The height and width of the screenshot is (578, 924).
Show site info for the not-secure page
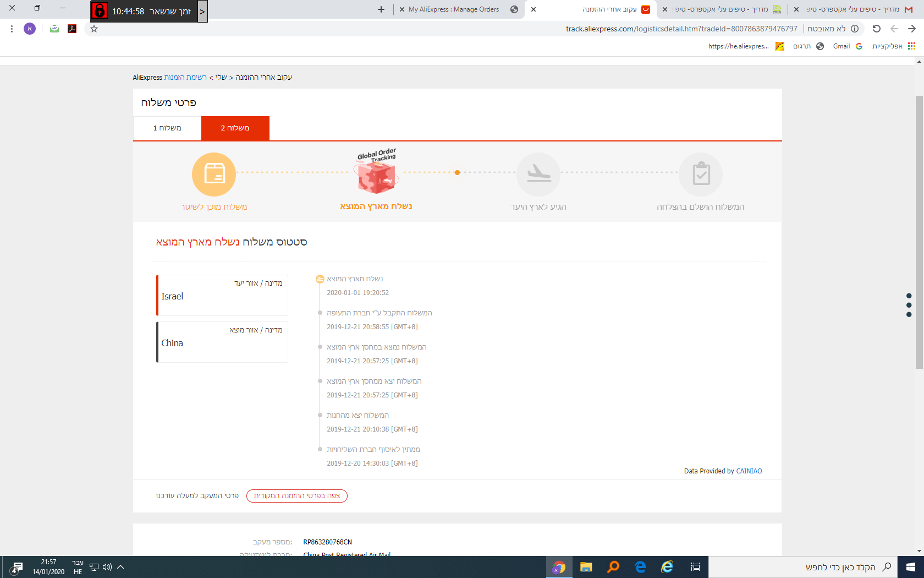tap(855, 29)
